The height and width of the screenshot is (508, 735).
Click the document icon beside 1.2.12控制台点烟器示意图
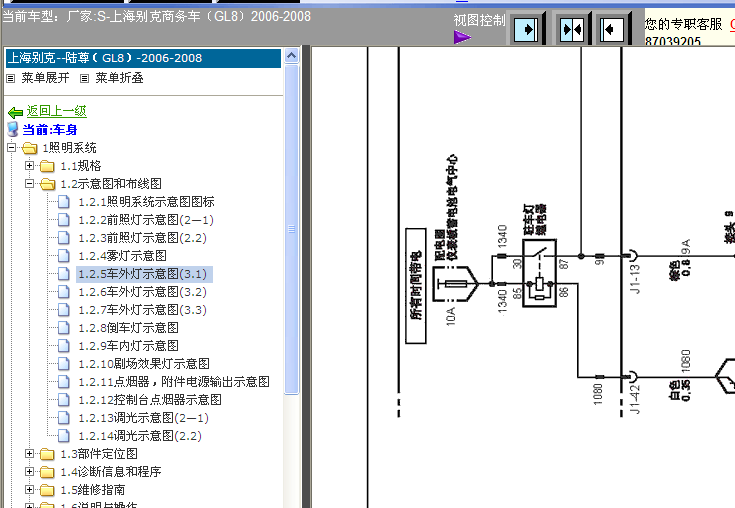pyautogui.click(x=64, y=400)
